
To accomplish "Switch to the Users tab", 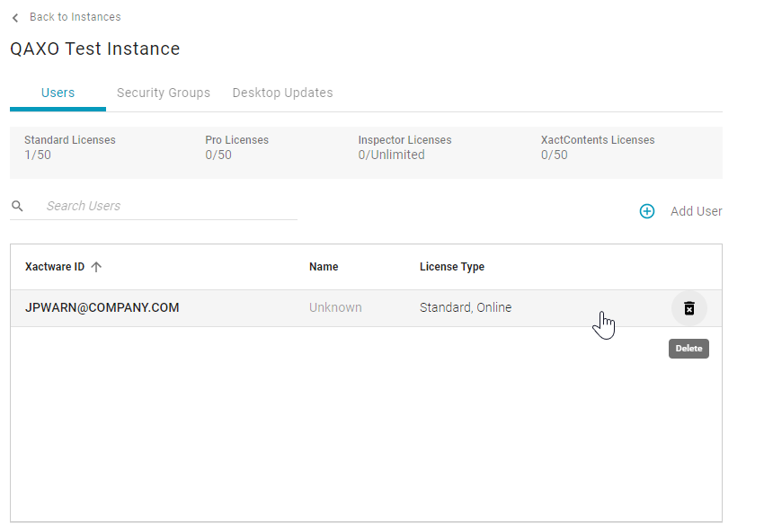I will [58, 93].
